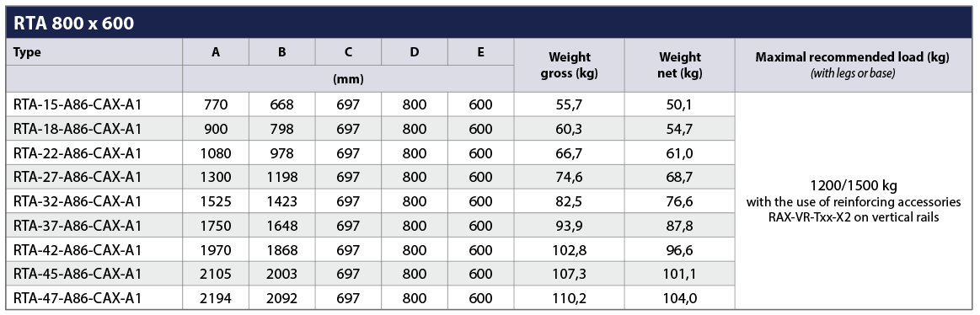Viewport: 980px width, 315px height.
Task: Select the RTA-18-A86-CAX-A1 row label
Action: click(78, 129)
